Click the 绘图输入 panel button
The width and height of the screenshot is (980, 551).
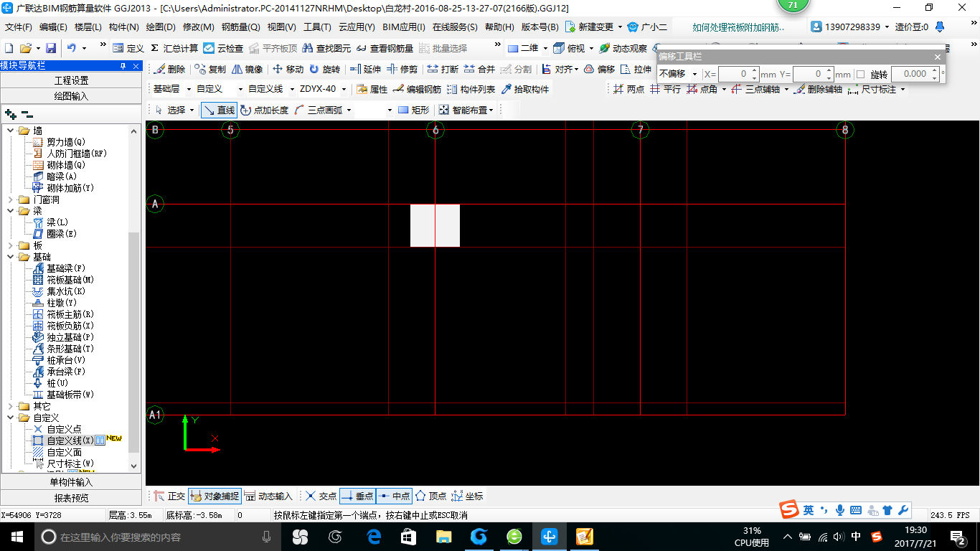[x=71, y=95]
